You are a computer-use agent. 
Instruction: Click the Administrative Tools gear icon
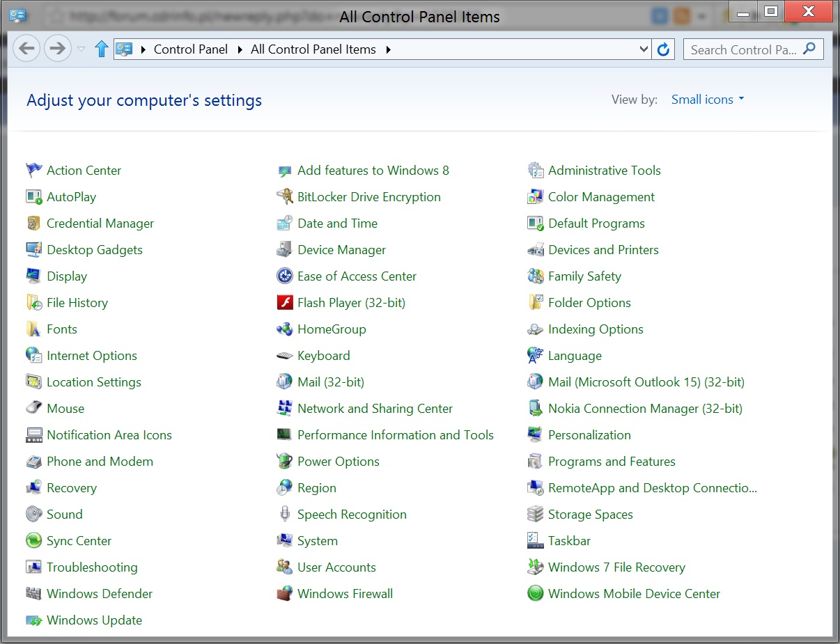coord(535,170)
